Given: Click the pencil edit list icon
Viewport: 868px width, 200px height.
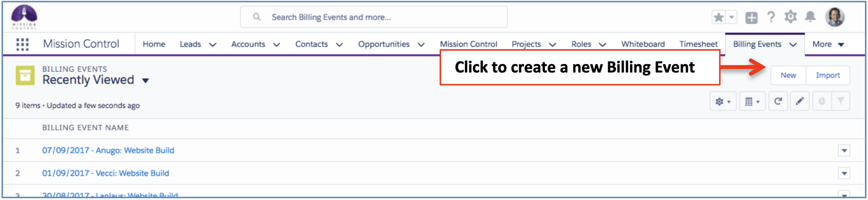Looking at the screenshot, I should pyautogui.click(x=800, y=101).
